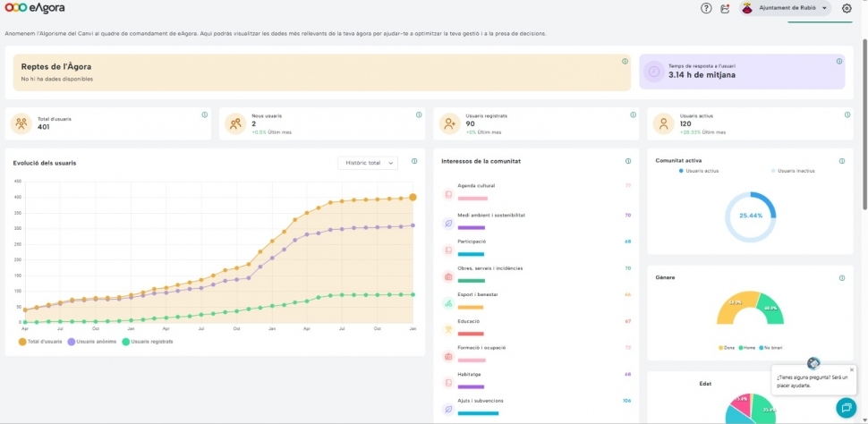Close the chat assistant popup
The image size is (868, 424).
click(852, 369)
